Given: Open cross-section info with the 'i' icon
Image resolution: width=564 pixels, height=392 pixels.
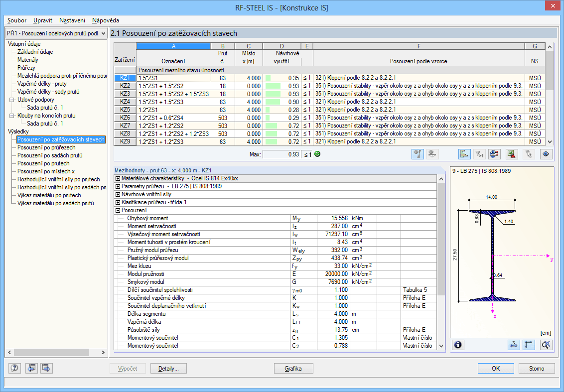Looking at the screenshot, I should [458, 344].
